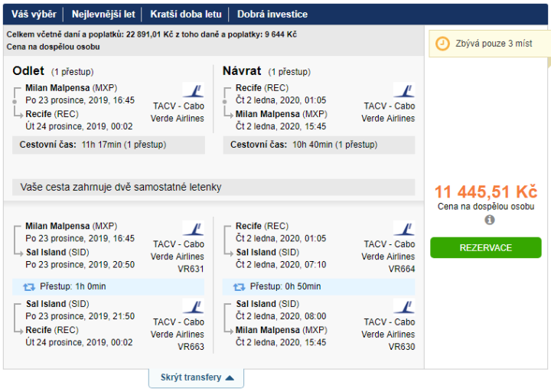The height and width of the screenshot is (392, 551).
Task: Click the airline logo in the Odlet summary
Action: (193, 90)
